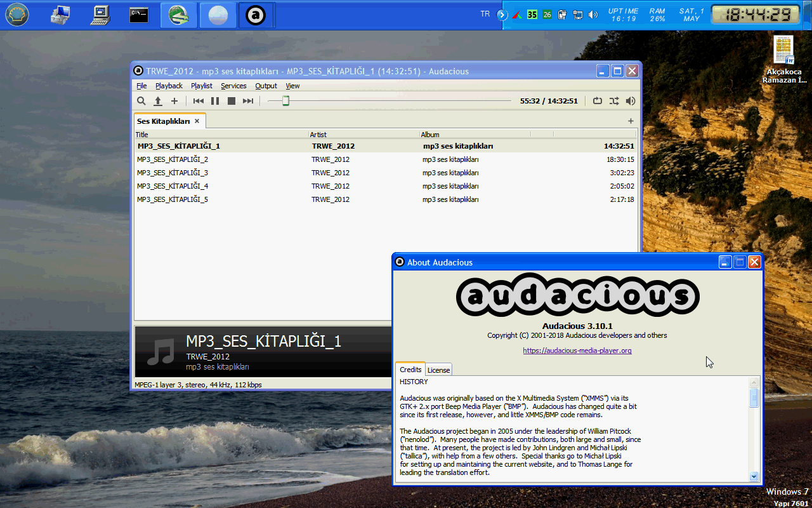Open the View menu

(x=292, y=86)
